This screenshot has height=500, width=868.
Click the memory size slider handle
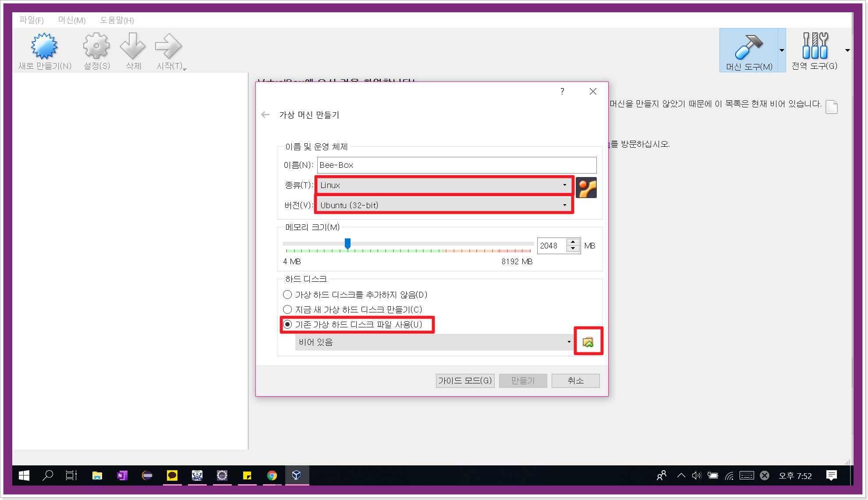[347, 244]
